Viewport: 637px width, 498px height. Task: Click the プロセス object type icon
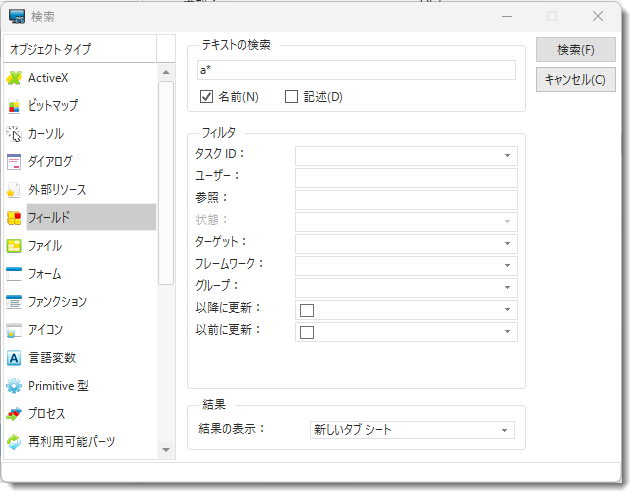click(14, 414)
